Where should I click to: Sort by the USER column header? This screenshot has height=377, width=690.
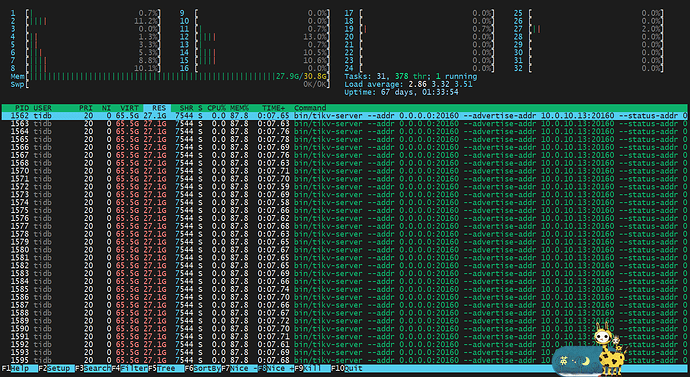[43, 108]
